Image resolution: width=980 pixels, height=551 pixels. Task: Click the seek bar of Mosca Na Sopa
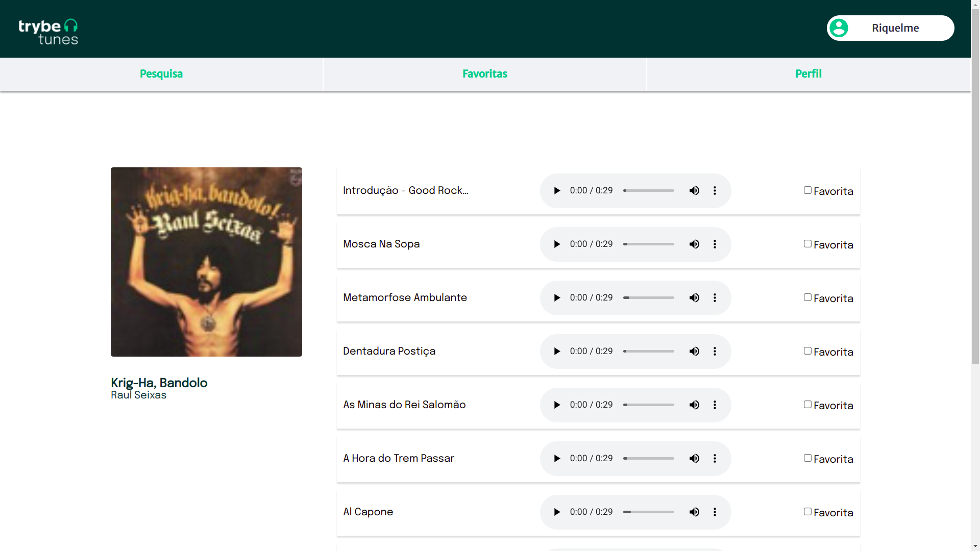point(649,244)
